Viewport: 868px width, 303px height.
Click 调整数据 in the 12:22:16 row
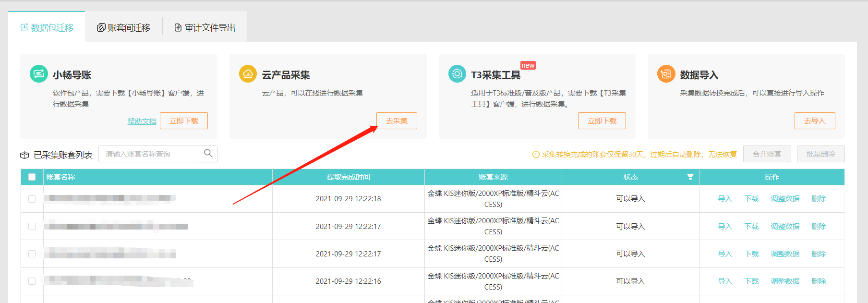tap(785, 281)
